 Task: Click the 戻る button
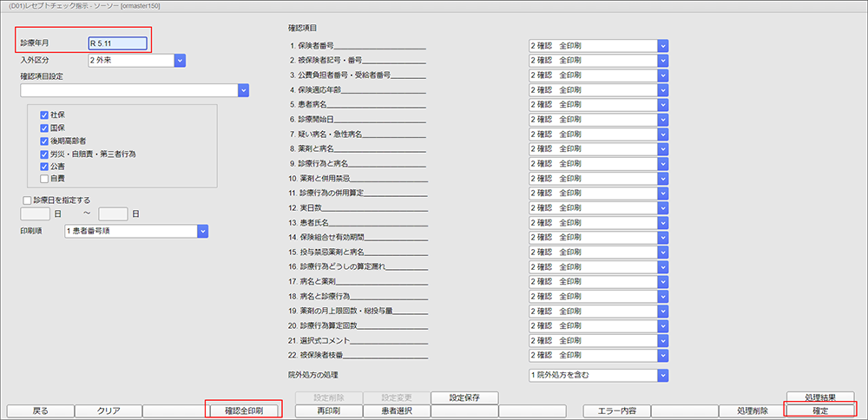(40, 410)
